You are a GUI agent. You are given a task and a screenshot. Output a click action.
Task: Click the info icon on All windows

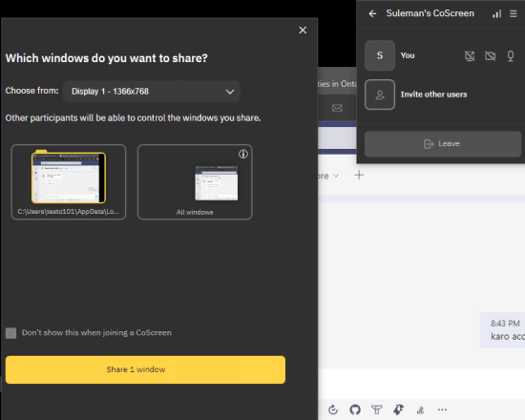click(243, 154)
